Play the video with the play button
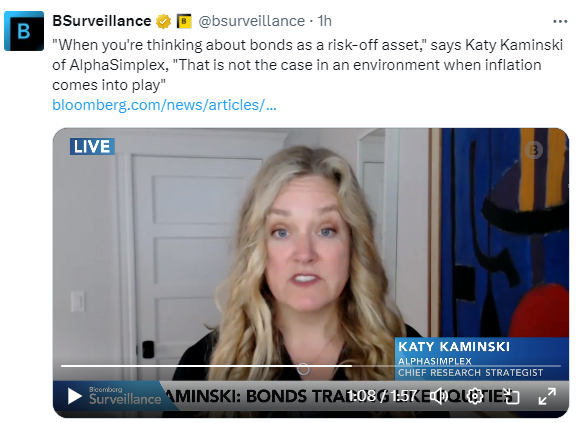The image size is (579, 423). 75,396
